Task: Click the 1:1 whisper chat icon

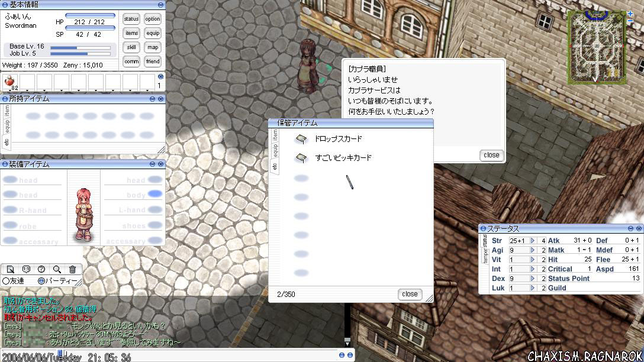Action: [x=26, y=270]
